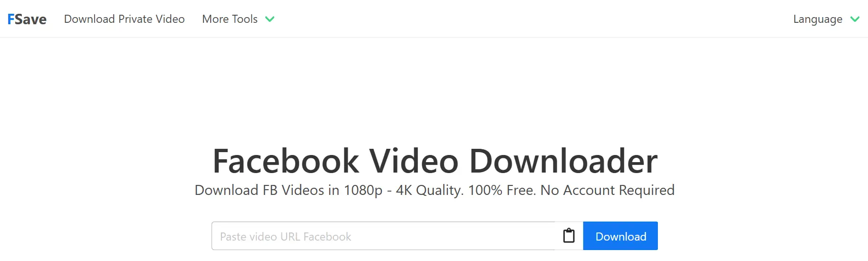Open the More Tools menu item
Image resolution: width=868 pixels, height=261 pixels.
point(230,19)
